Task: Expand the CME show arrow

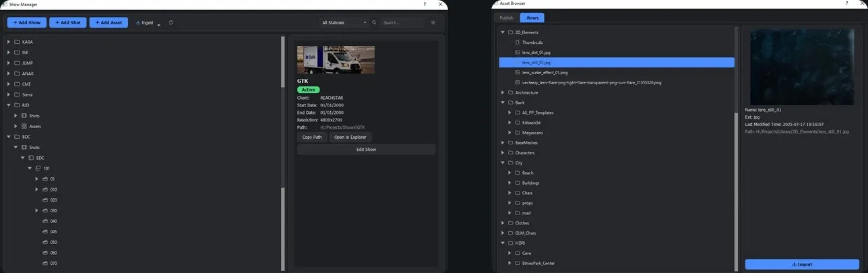Action: [8, 84]
